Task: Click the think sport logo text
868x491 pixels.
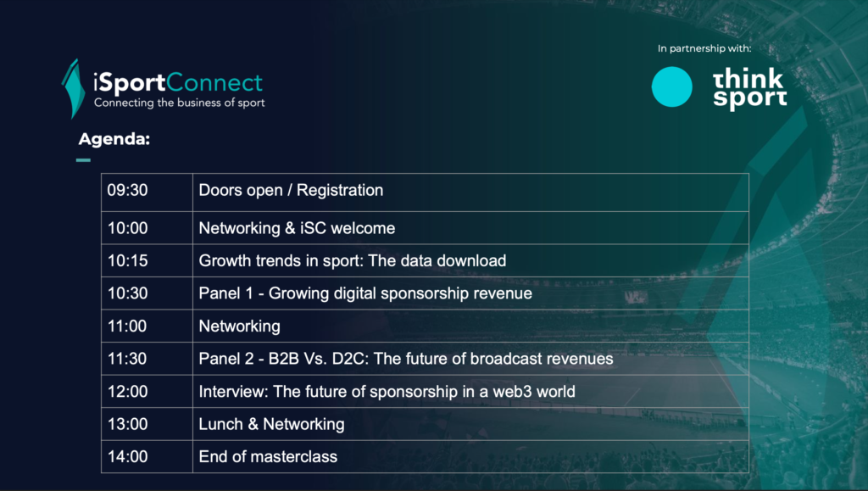Action: click(x=750, y=88)
